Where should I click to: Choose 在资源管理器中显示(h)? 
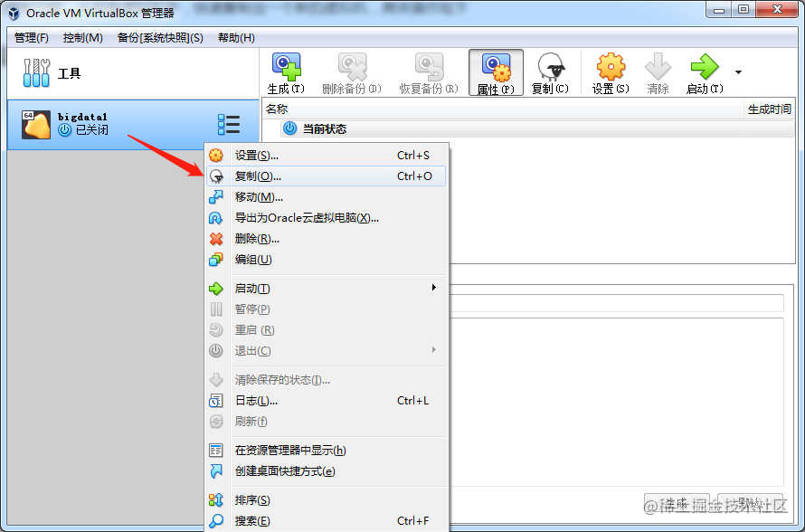pos(326,451)
